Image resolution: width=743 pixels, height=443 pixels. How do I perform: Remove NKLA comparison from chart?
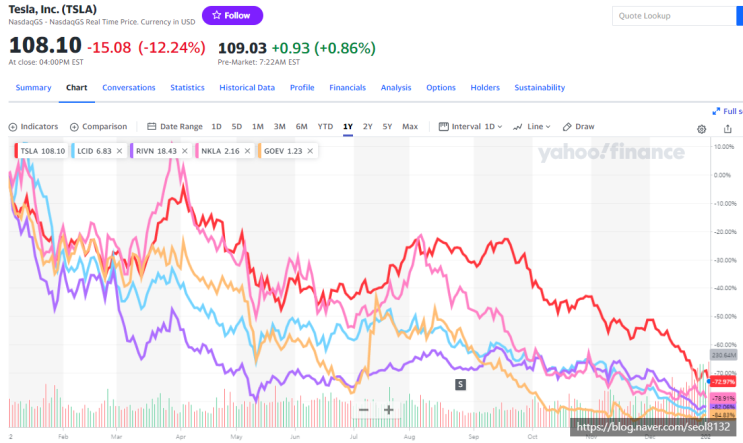(x=247, y=151)
